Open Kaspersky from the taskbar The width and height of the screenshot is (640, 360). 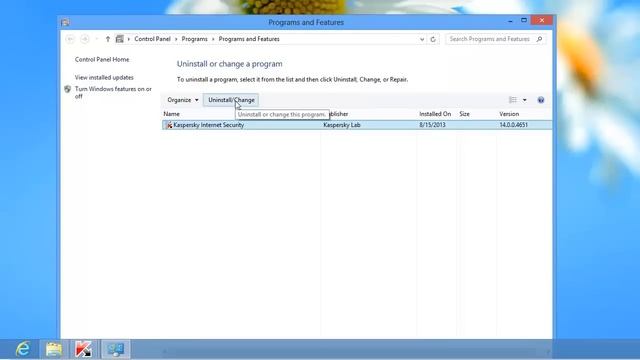coord(83,349)
